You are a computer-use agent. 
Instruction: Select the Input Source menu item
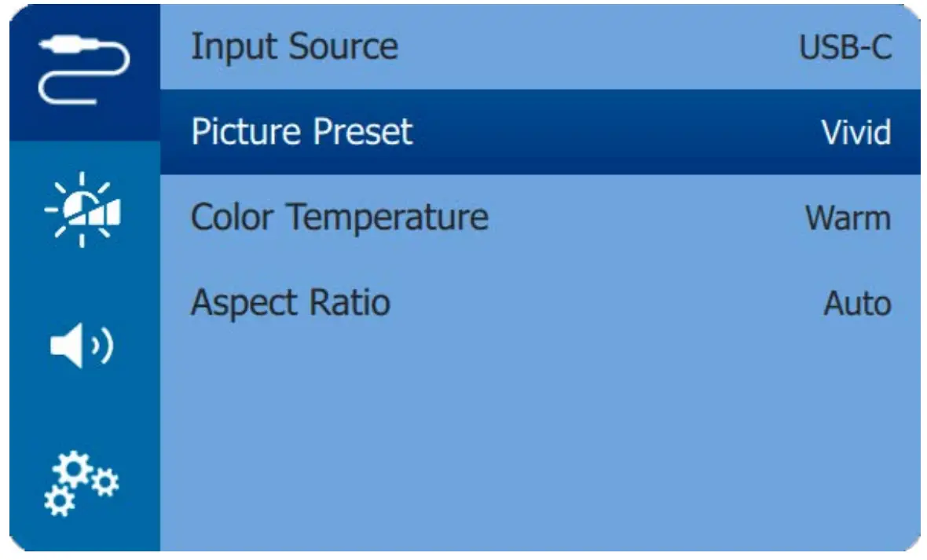295,47
